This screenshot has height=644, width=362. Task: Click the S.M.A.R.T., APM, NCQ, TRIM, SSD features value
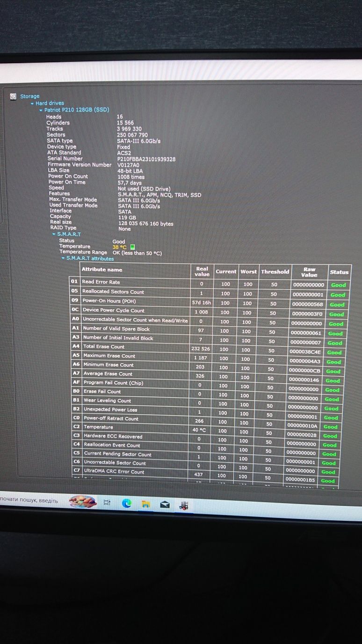[x=159, y=195]
